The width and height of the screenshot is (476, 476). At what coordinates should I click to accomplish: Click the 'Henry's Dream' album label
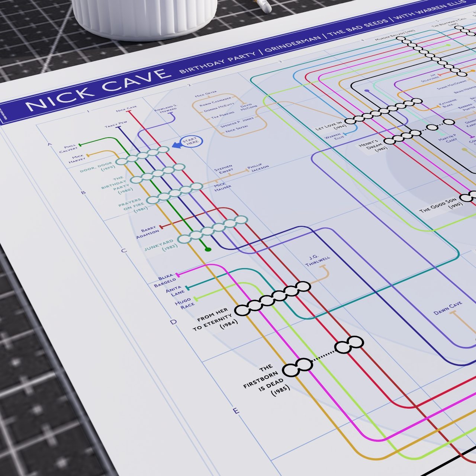pyautogui.click(x=373, y=145)
